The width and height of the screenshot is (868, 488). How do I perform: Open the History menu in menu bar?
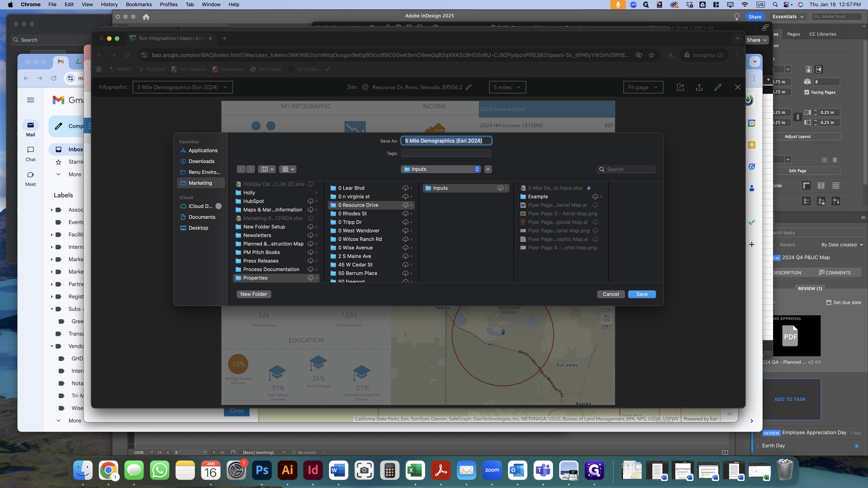pyautogui.click(x=109, y=4)
